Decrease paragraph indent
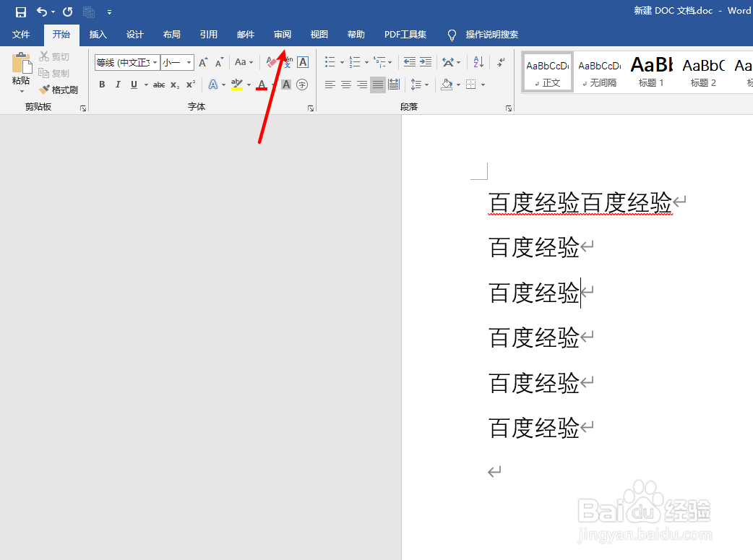The height and width of the screenshot is (560, 753). point(410,62)
